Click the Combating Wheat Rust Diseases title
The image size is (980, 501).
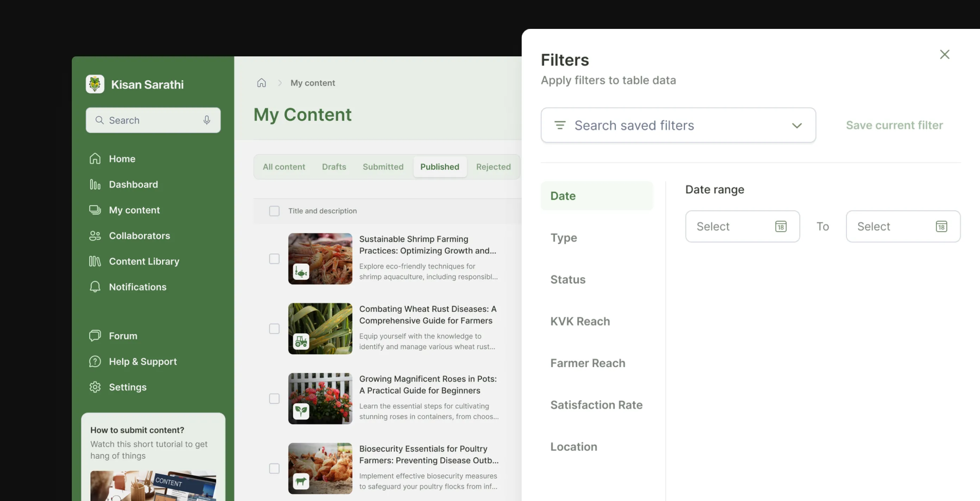[428, 315]
